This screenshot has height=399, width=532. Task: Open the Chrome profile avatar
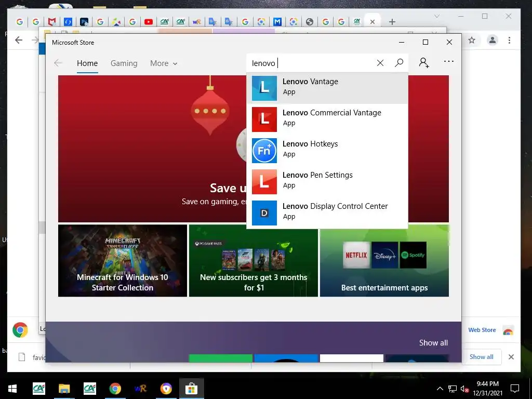[493, 41]
